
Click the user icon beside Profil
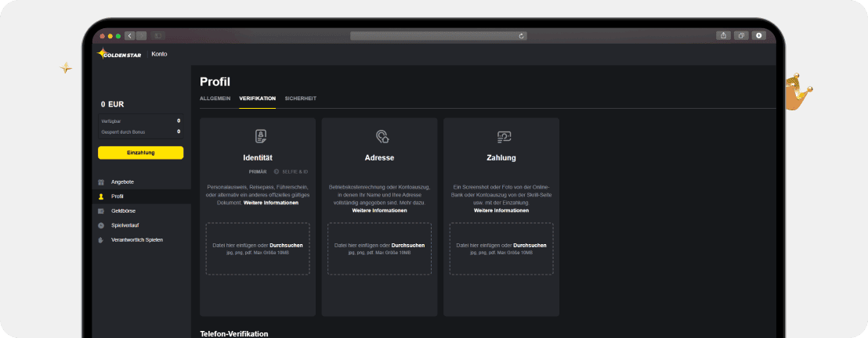coord(101,196)
